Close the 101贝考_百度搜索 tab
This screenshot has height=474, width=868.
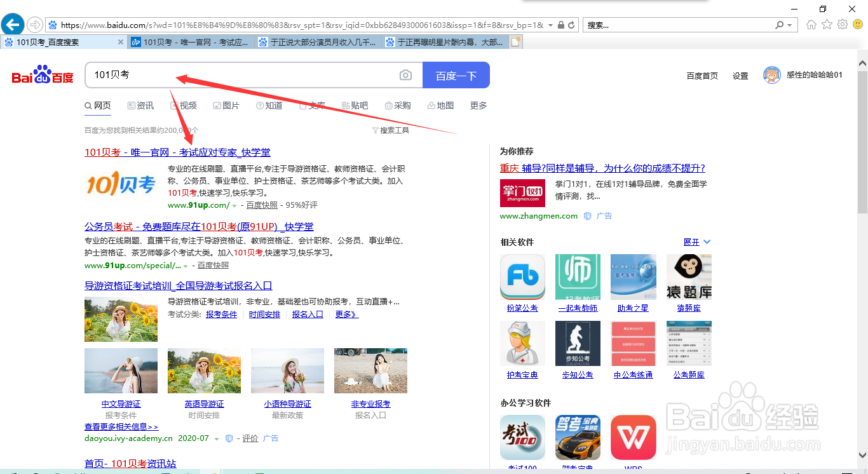[x=121, y=42]
